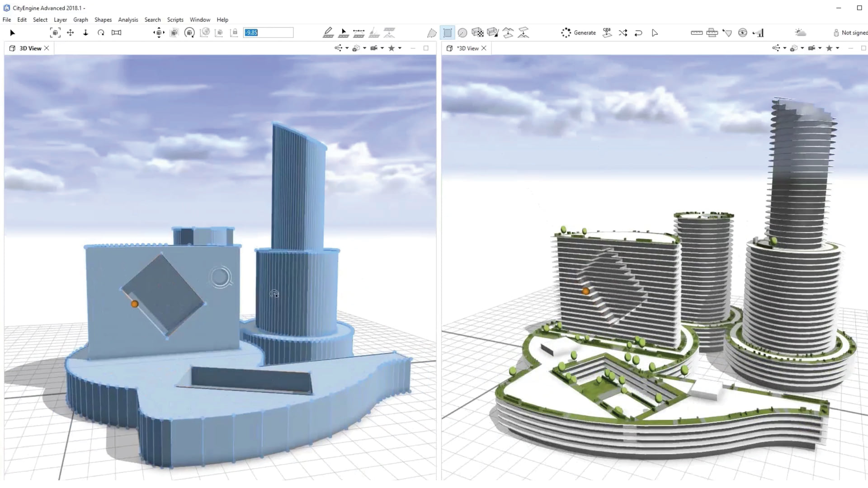The height and width of the screenshot is (488, 868).
Task: Open the sun and lighting settings icon
Action: tap(800, 33)
